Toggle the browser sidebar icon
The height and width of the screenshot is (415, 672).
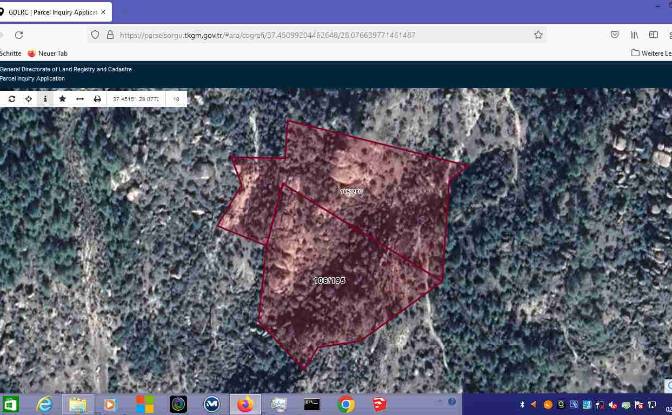coord(653,35)
